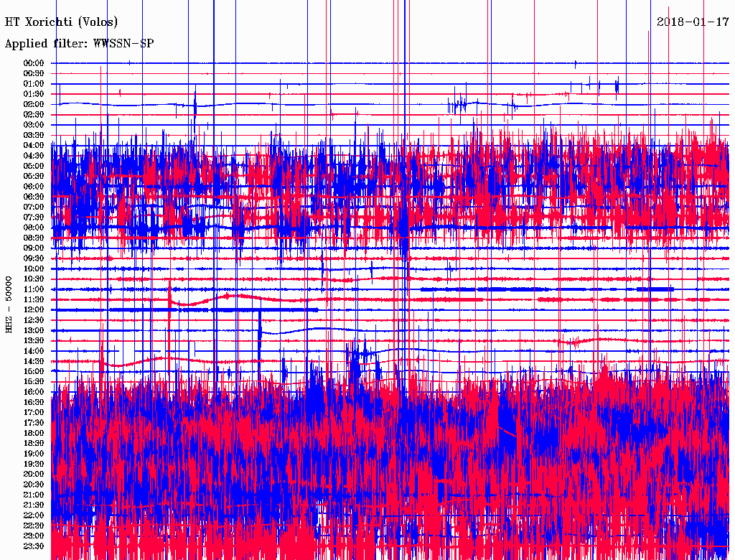Click the HHZ - 50000 vertical axis label

click(x=9, y=304)
